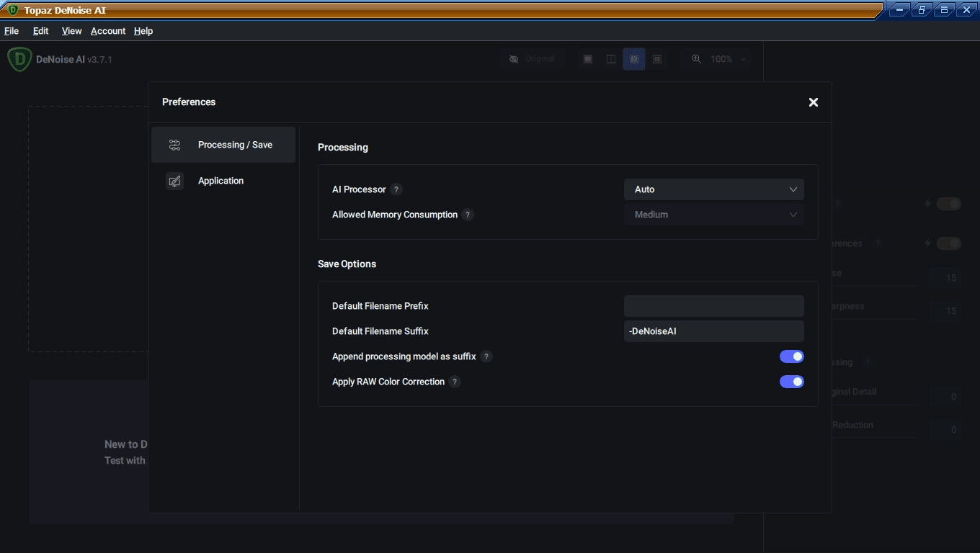Toggle the Original view button

(533, 59)
